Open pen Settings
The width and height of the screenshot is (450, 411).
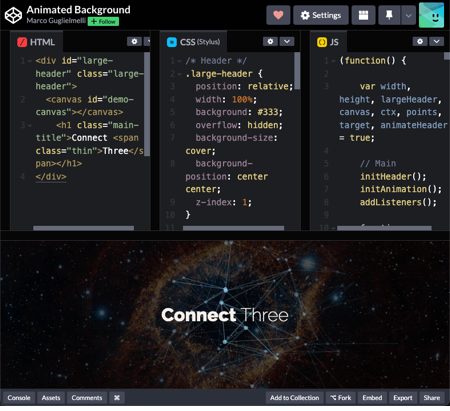(x=321, y=15)
